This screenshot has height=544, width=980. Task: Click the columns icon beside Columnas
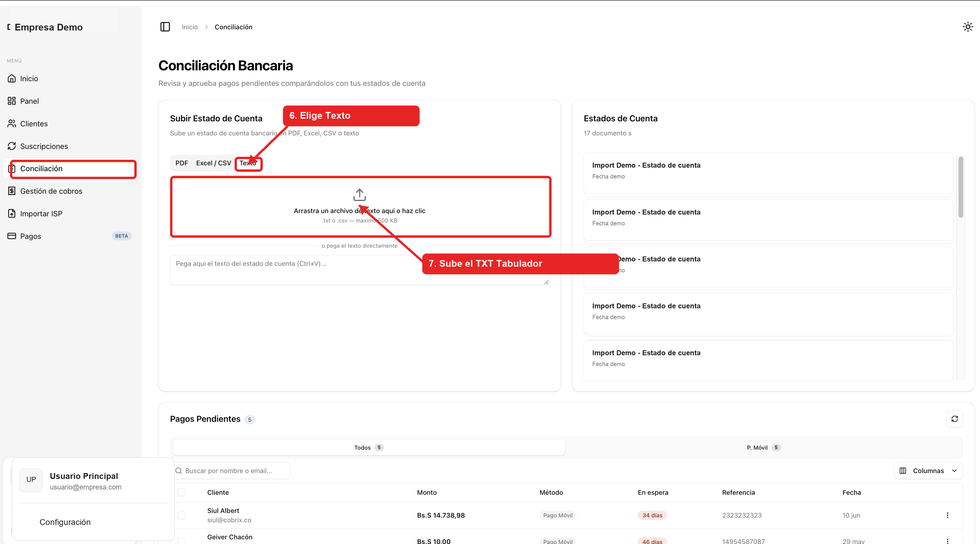tap(903, 471)
